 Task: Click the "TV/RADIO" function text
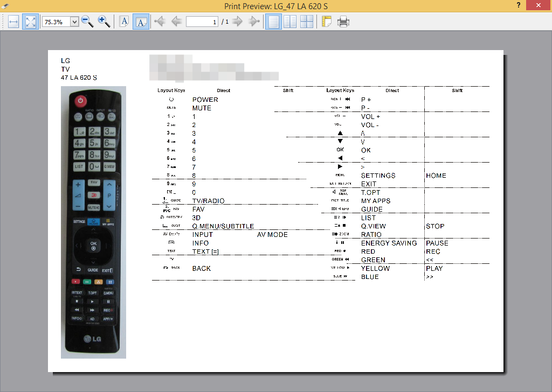(x=209, y=201)
